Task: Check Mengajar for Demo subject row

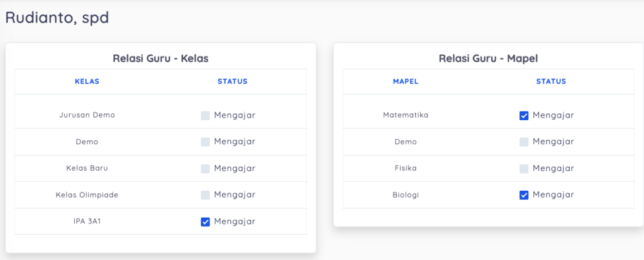Action: tap(524, 142)
